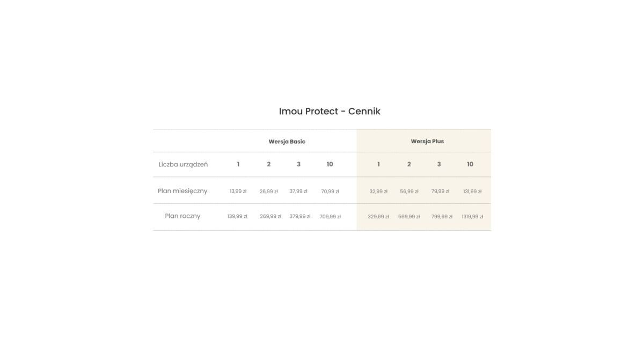The height and width of the screenshot is (338, 644).
Task: Click the "Plan roczny" row label
Action: pyautogui.click(x=182, y=216)
